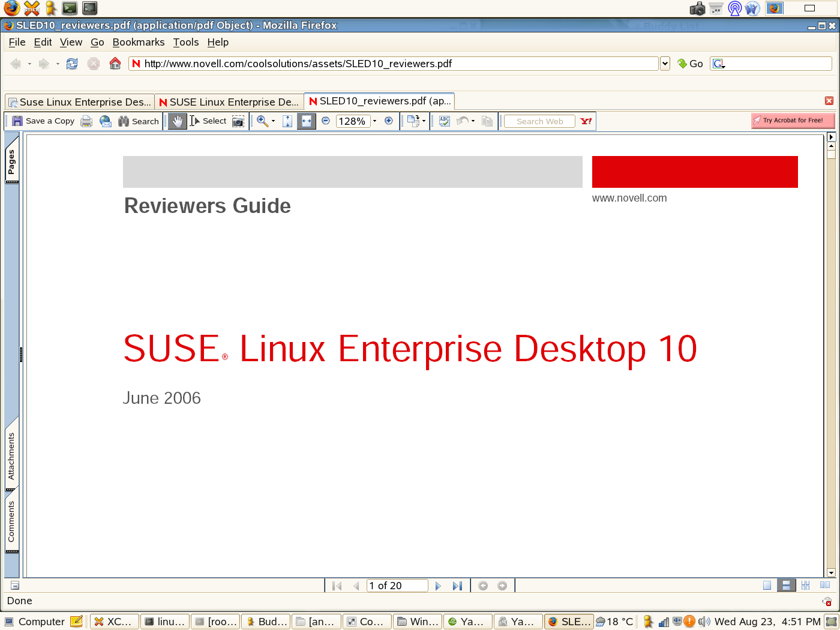Screen dimensions: 840x630
Task: Click the 128% zoom field
Action: pos(353,121)
